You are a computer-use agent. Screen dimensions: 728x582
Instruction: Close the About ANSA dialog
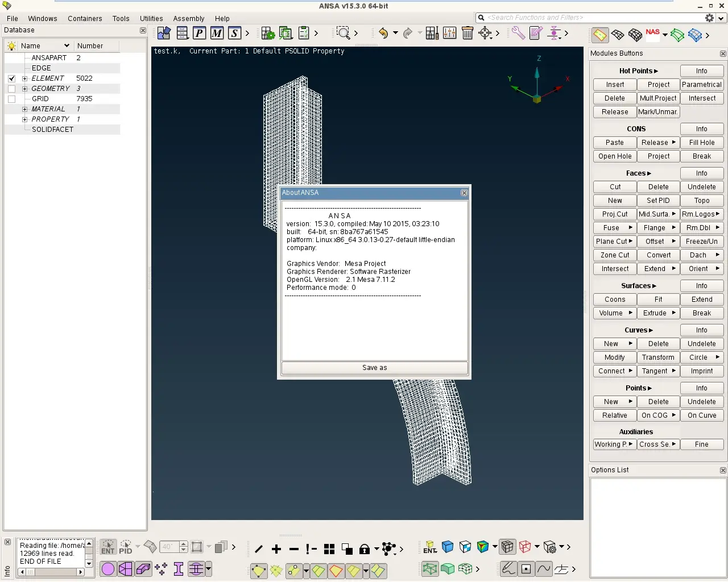pos(464,193)
